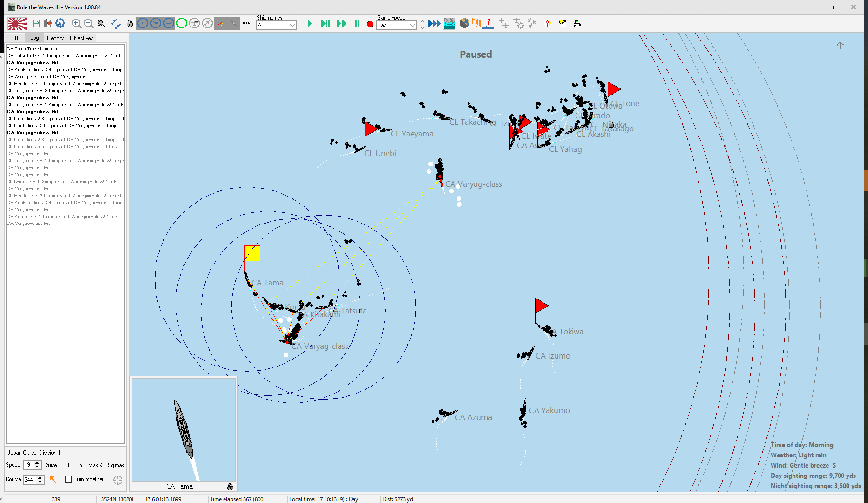The width and height of the screenshot is (868, 503).
Task: Click the exit door icon in toolbar
Action: [47, 23]
